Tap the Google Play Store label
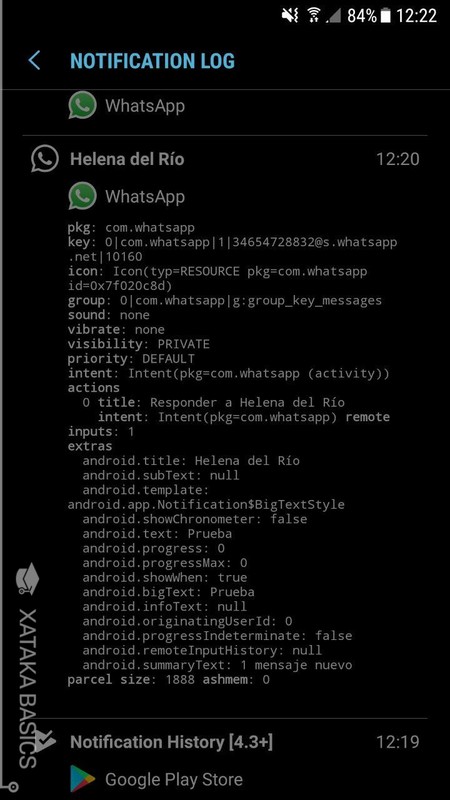The width and height of the screenshot is (450, 800). (174, 779)
